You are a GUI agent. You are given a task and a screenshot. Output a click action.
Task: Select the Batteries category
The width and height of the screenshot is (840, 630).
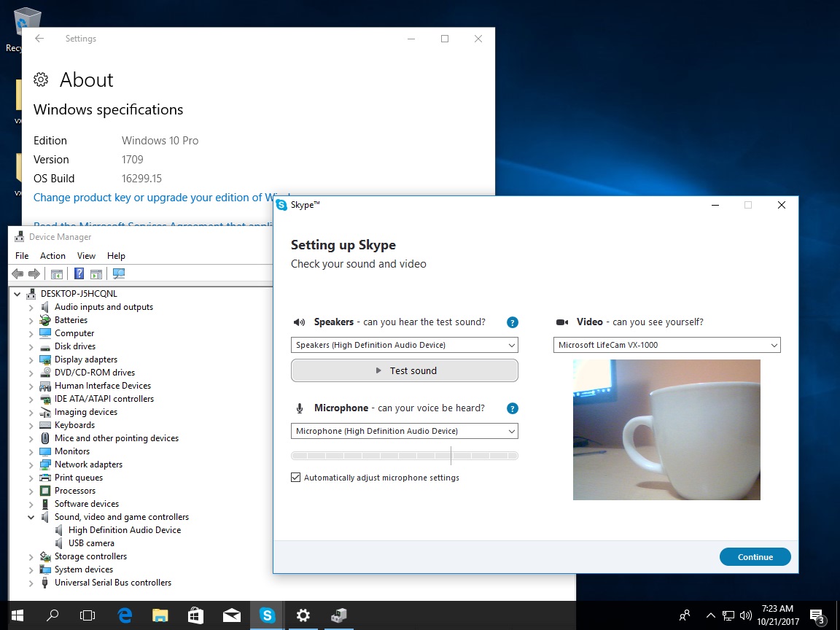[71, 320]
